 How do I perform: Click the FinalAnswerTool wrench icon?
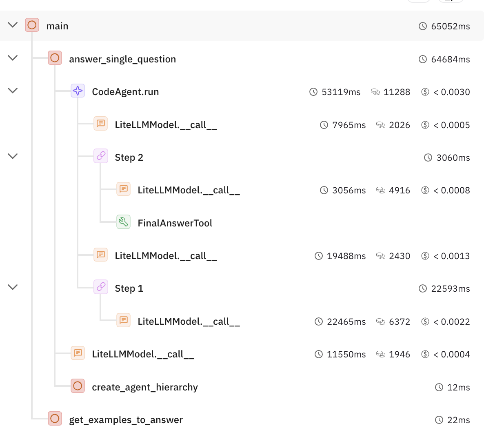pyautogui.click(x=123, y=222)
